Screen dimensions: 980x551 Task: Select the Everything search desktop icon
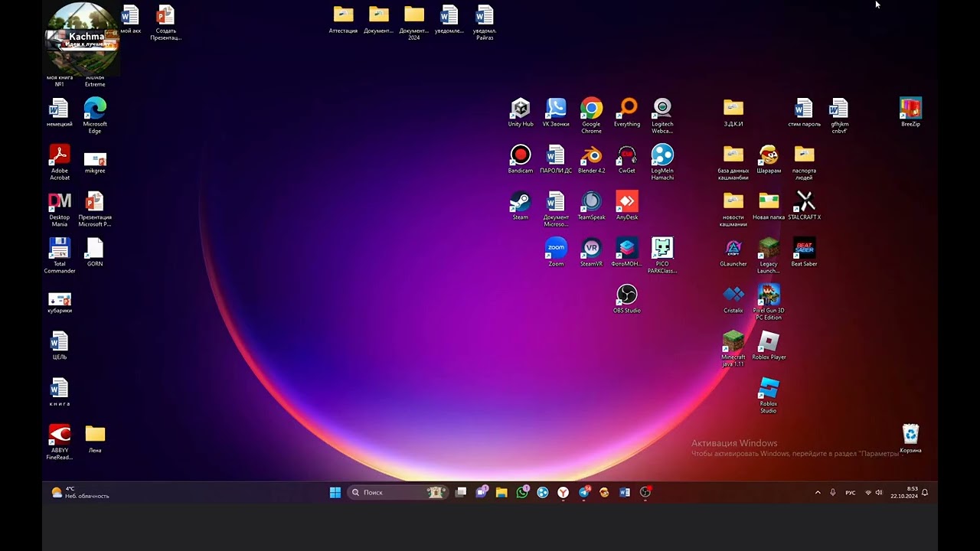click(x=627, y=112)
